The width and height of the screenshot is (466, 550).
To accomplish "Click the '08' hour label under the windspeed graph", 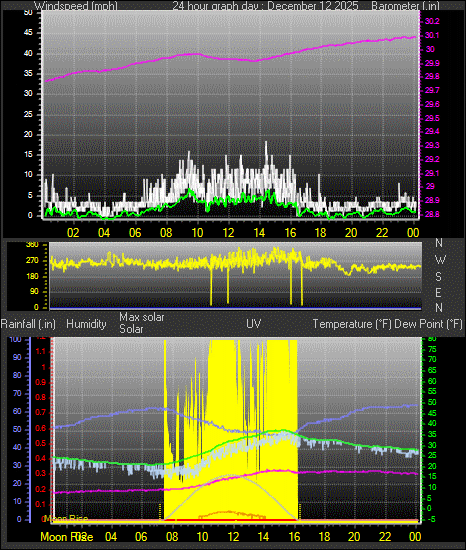I will 166,233.
